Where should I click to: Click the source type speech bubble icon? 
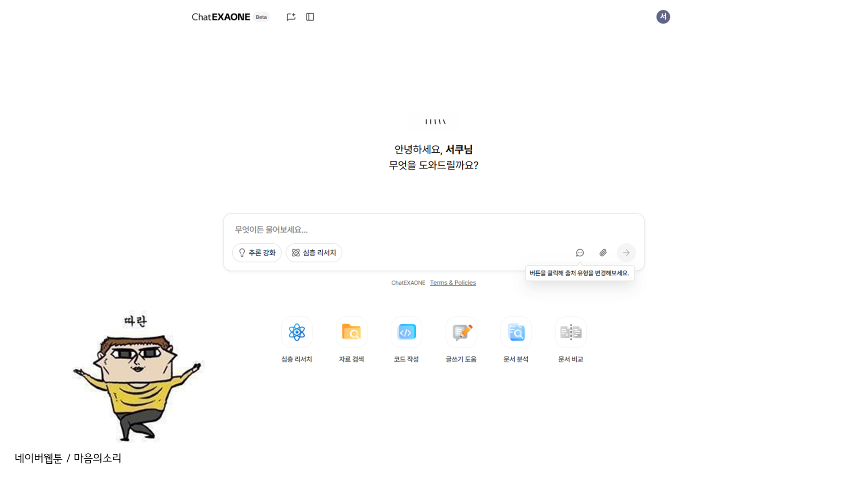coord(580,252)
